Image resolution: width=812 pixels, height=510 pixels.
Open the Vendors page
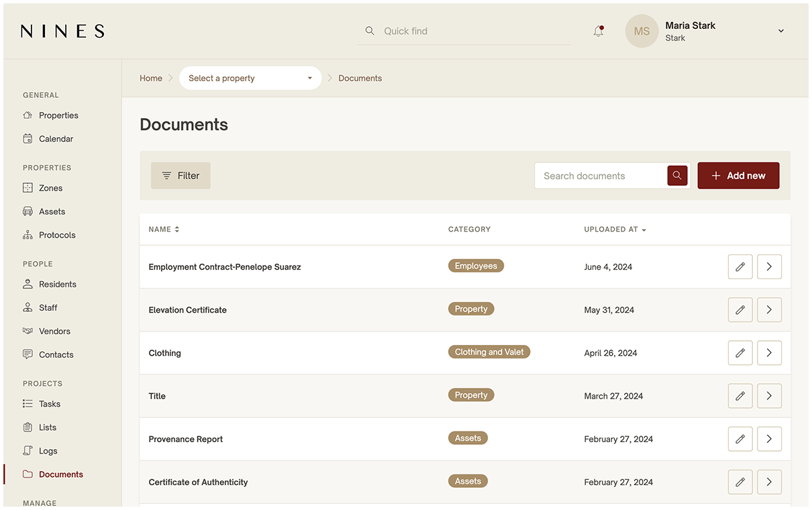pos(53,331)
